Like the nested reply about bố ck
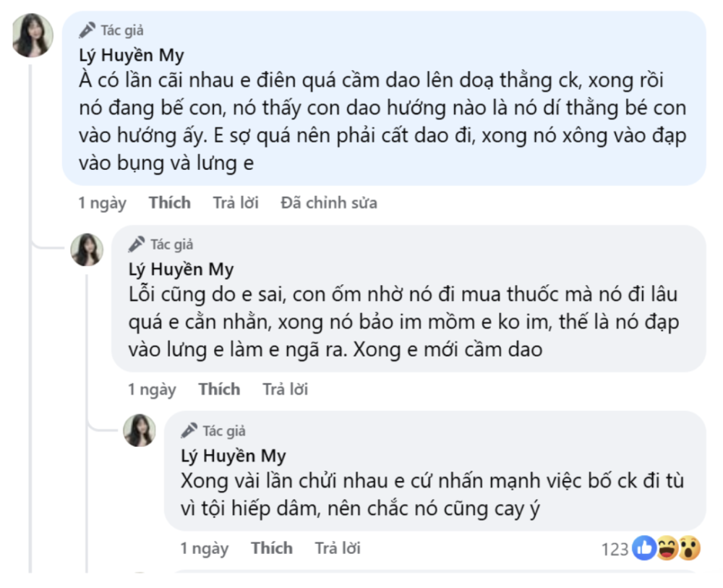Screen dimensions: 723x588 point(272,549)
